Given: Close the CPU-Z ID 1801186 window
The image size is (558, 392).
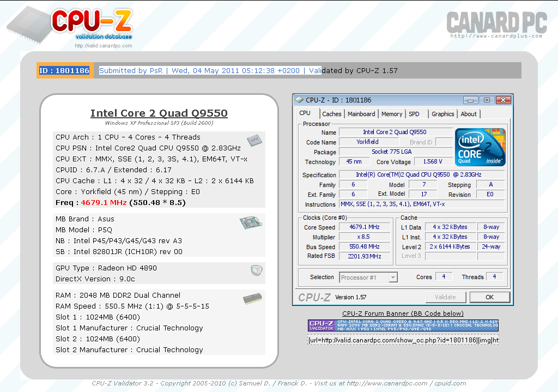Looking at the screenshot, I should tap(503, 100).
